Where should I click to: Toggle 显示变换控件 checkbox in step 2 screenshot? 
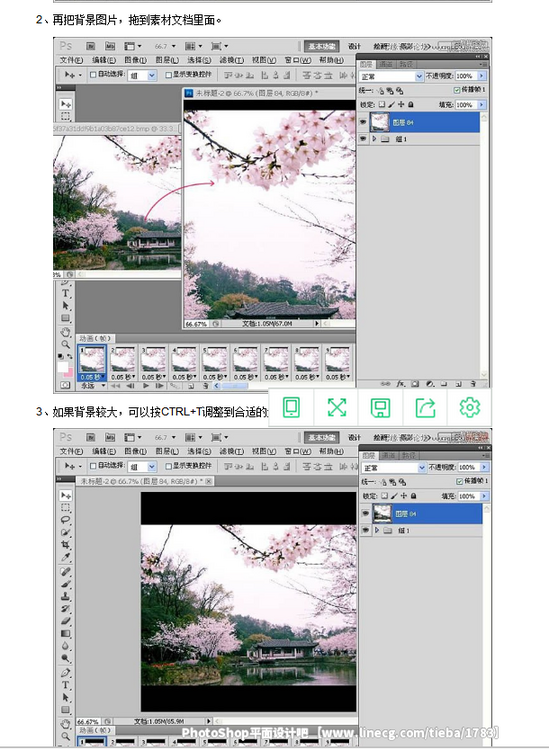pos(168,75)
